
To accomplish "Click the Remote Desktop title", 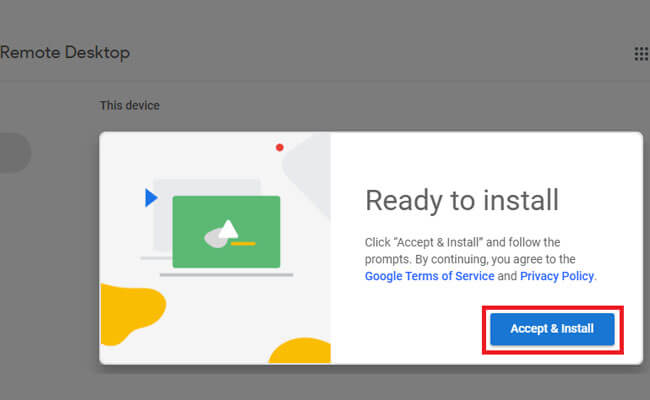I will click(x=65, y=53).
